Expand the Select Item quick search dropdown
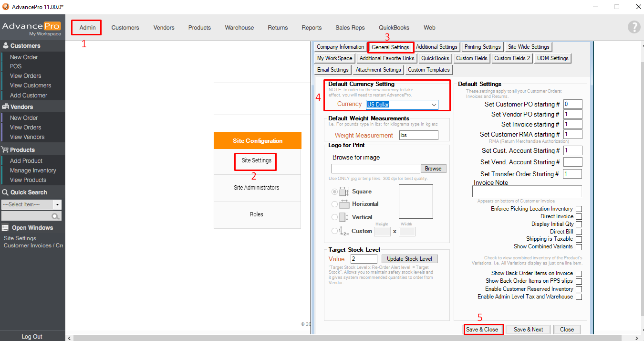This screenshot has height=341, width=644. pos(58,204)
